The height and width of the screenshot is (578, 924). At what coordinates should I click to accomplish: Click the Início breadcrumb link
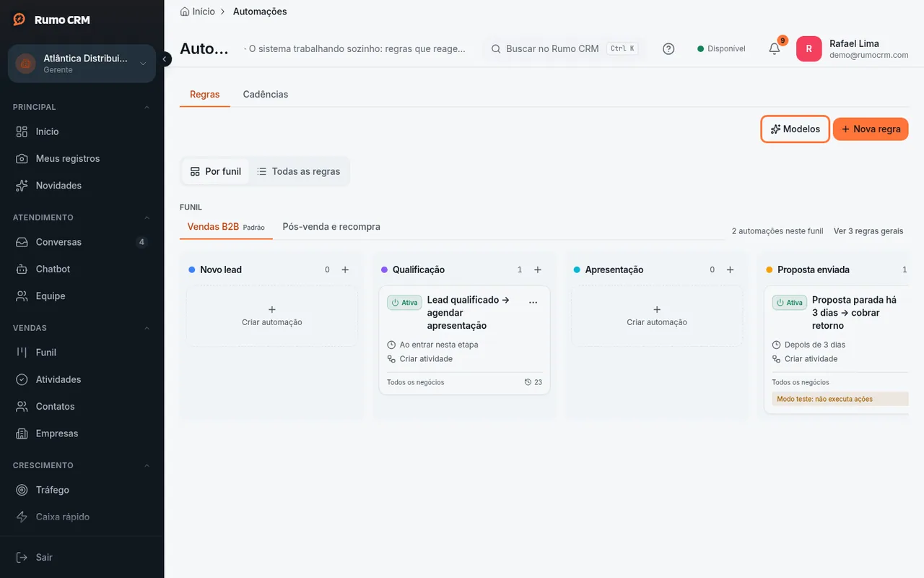198,12
